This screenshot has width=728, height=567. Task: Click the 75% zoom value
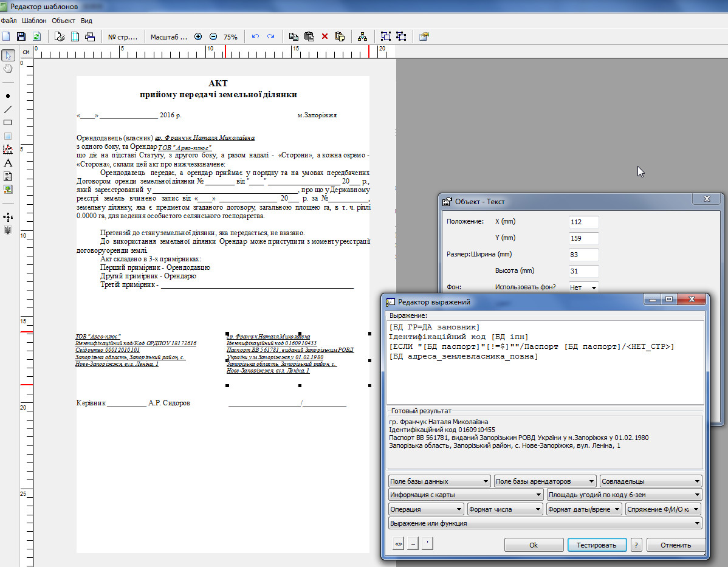point(230,36)
